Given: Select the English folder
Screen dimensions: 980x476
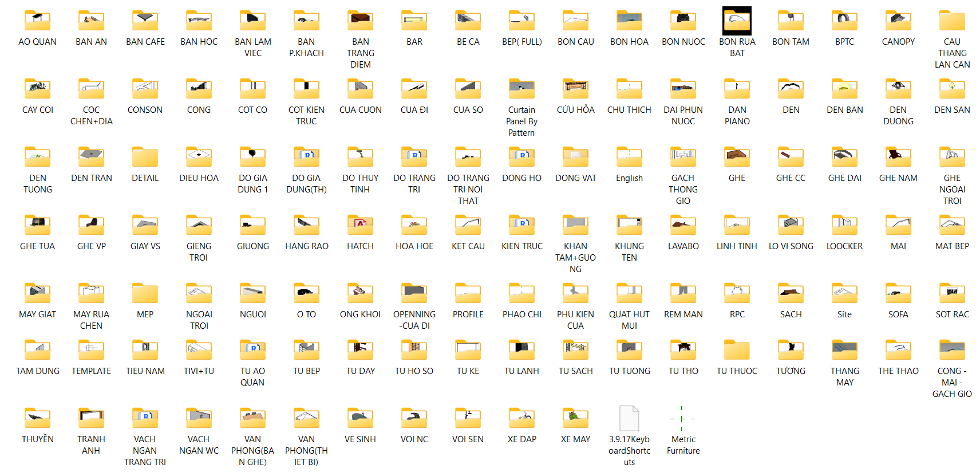Looking at the screenshot, I should [629, 158].
